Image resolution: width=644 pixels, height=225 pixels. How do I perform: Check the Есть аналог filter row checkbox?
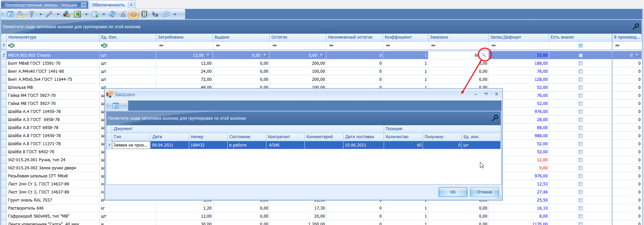pos(581,46)
